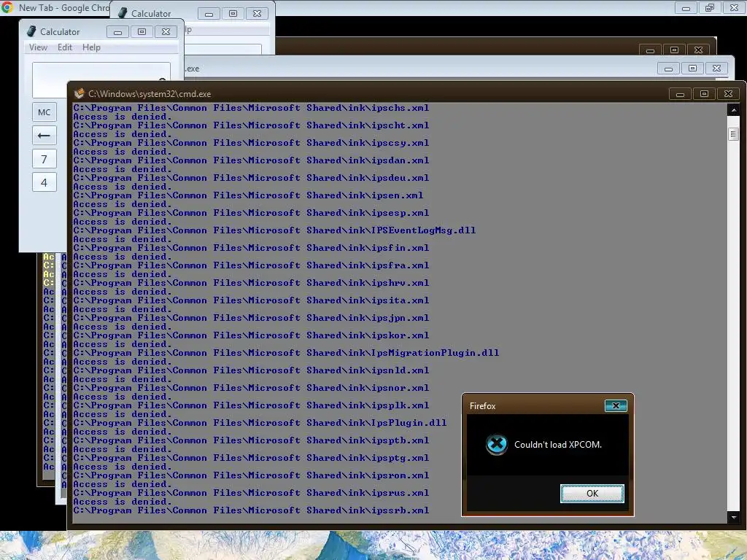Minimize the front cmd.exe window
This screenshot has height=560, width=747.
[x=681, y=94]
